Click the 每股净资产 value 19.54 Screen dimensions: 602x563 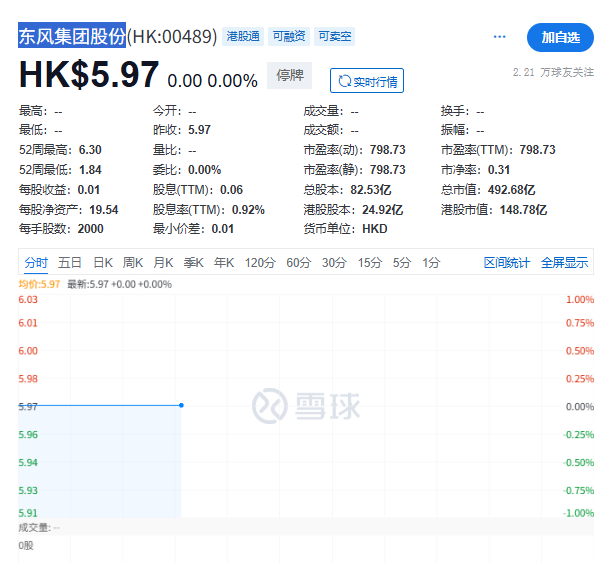coord(104,210)
